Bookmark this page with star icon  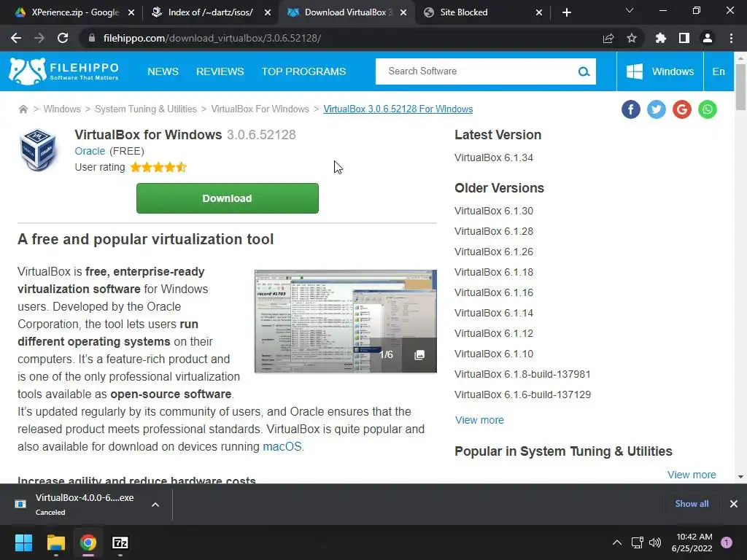coord(632,38)
